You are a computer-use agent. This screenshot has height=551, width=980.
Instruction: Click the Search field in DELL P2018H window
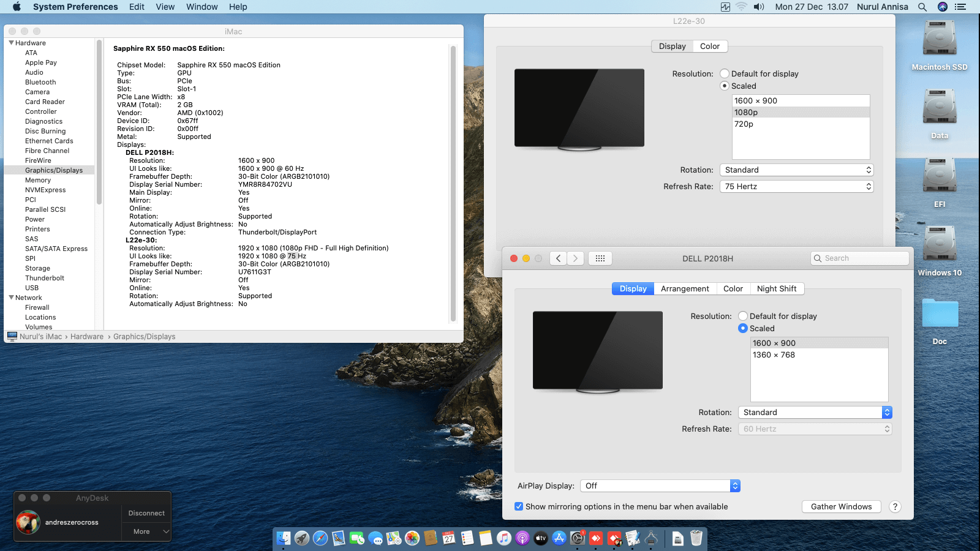[x=864, y=258]
